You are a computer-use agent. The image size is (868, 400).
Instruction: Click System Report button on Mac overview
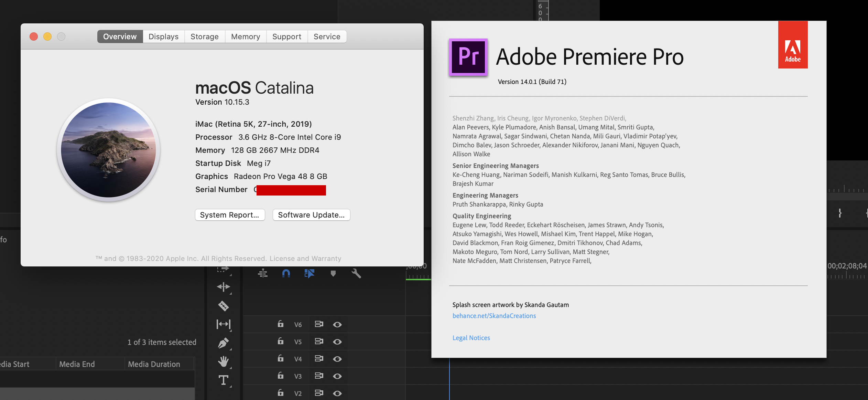[230, 215]
